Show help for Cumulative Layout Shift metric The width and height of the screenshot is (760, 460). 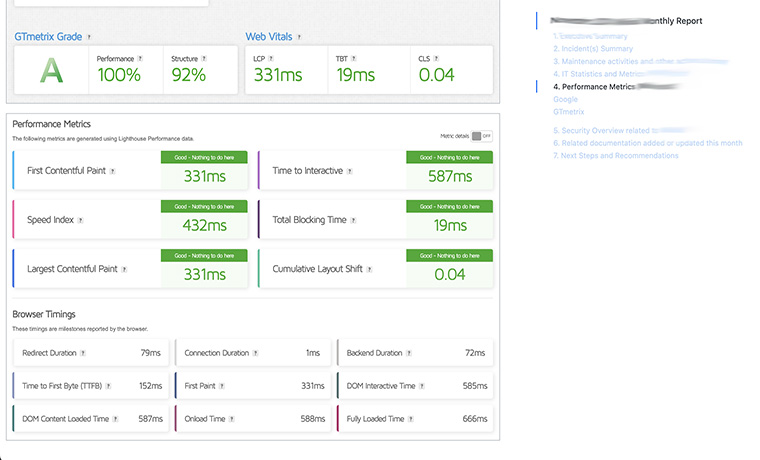point(369,269)
